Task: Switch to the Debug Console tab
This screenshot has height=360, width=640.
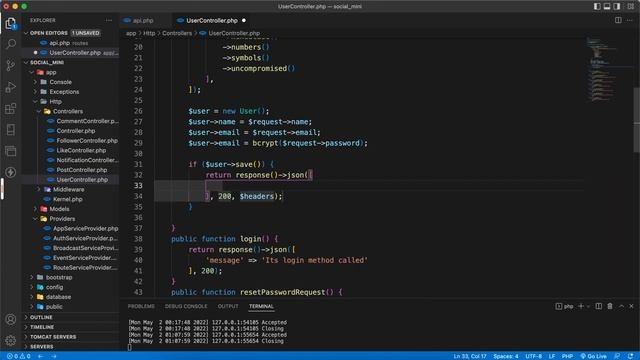Action: point(186,306)
